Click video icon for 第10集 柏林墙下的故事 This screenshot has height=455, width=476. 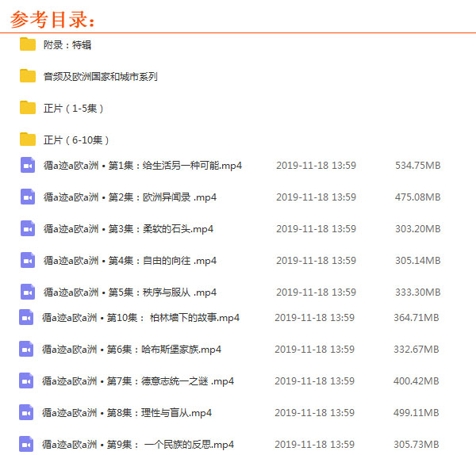coord(26,317)
